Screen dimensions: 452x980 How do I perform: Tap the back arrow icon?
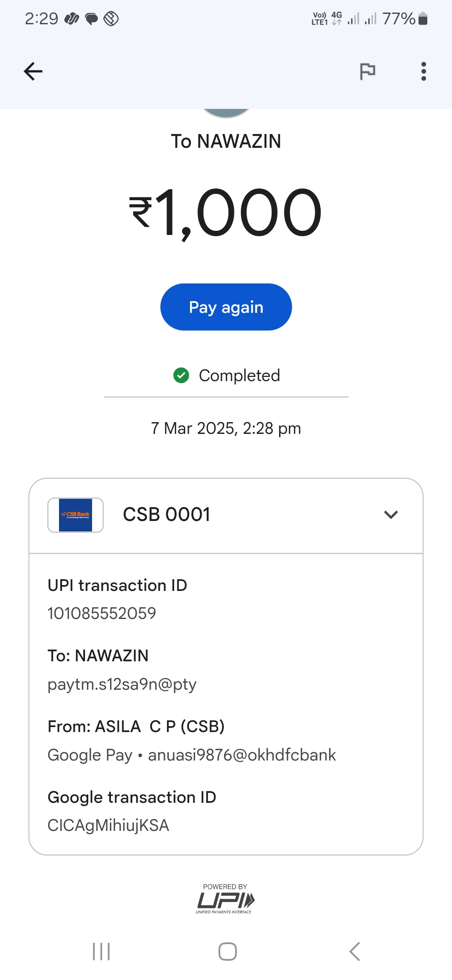click(x=33, y=71)
